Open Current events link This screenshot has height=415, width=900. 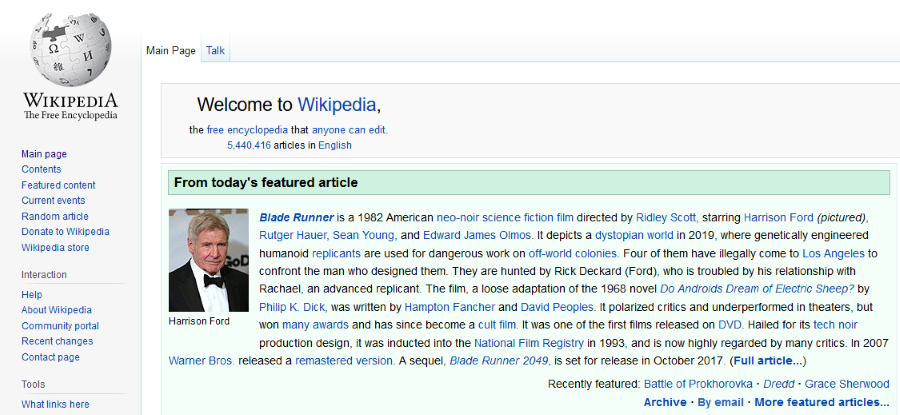(53, 200)
